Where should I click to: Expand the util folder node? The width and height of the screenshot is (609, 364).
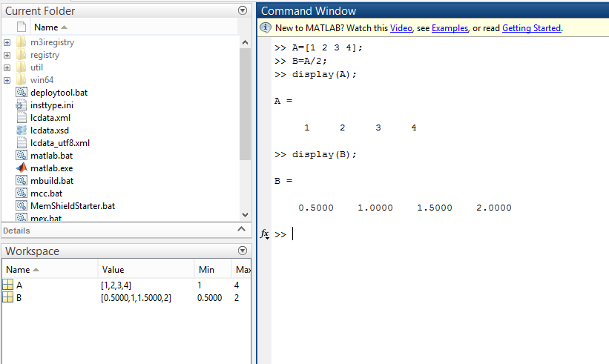click(7, 67)
